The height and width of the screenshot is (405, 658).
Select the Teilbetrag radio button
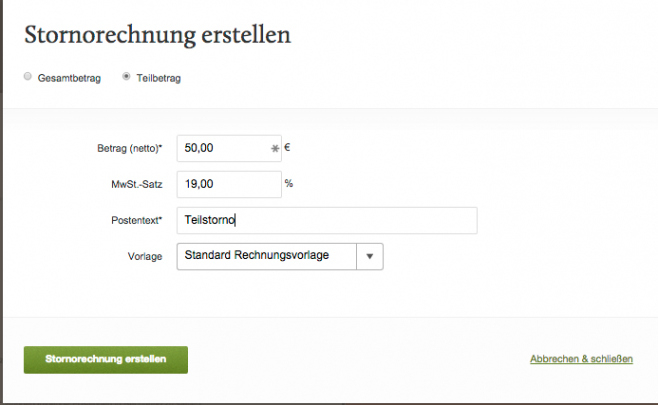coord(126,77)
